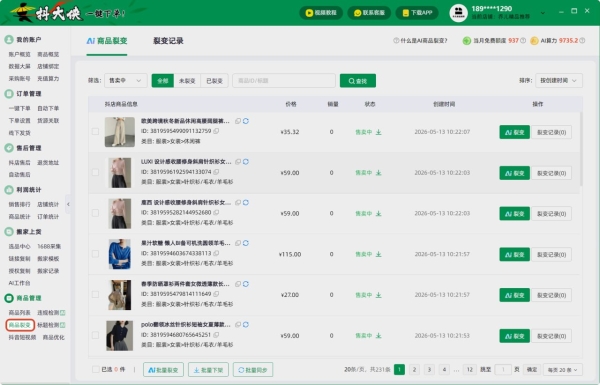Sync the ¥35.32 product with refresh icon
The width and height of the screenshot is (600, 385).
246,121
